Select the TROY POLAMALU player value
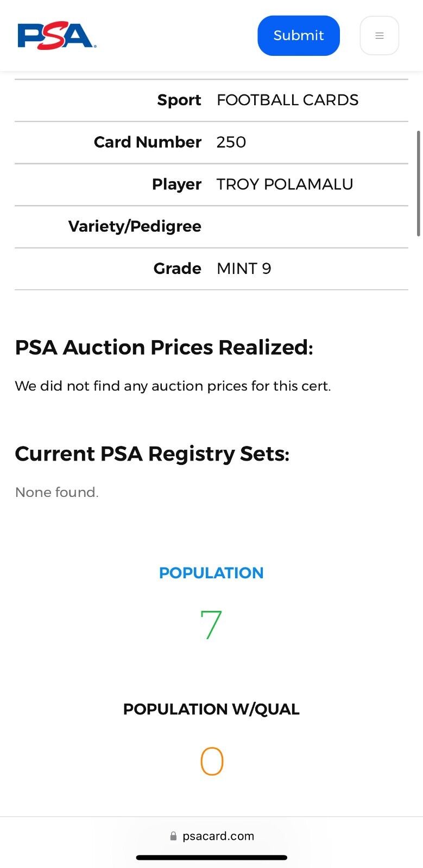This screenshot has height=868, width=423. tap(285, 184)
